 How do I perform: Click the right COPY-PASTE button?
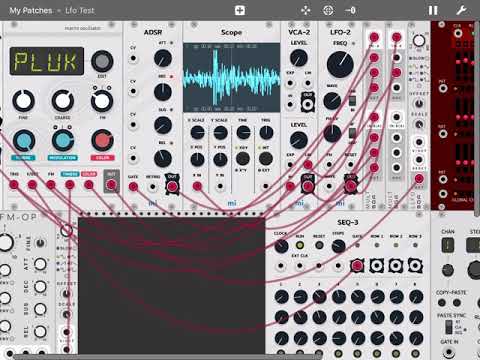point(457,303)
